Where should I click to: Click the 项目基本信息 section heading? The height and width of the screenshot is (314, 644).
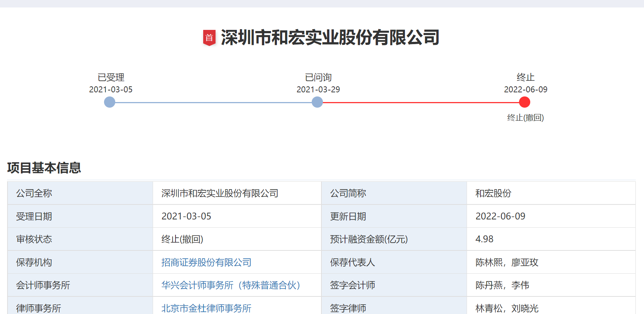44,168
